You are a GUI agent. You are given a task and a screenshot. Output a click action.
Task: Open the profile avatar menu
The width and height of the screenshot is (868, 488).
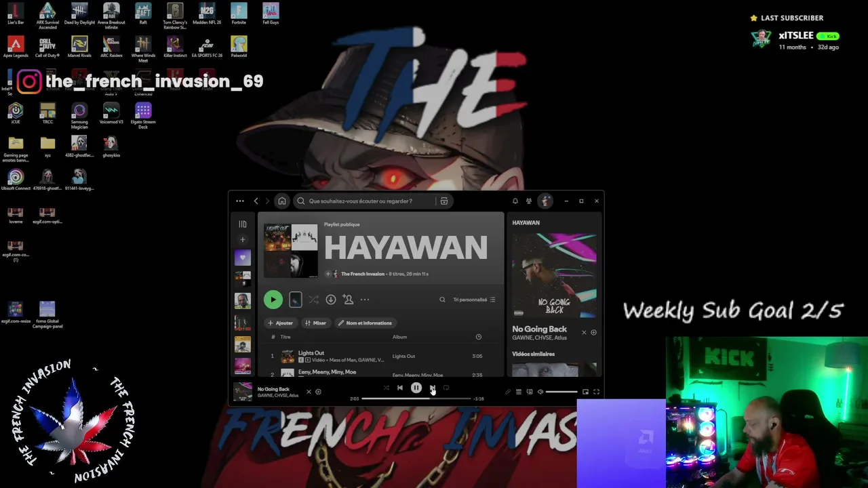click(x=545, y=201)
